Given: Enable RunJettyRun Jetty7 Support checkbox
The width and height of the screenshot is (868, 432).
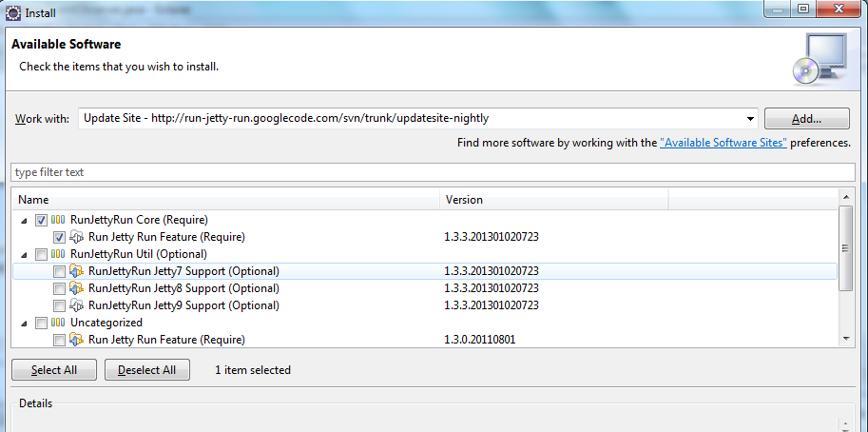Looking at the screenshot, I should point(59,271).
